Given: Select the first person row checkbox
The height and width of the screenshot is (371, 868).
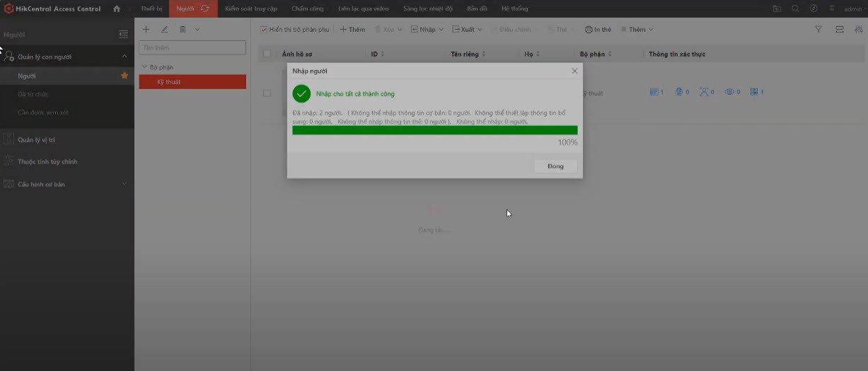Looking at the screenshot, I should coord(267,93).
